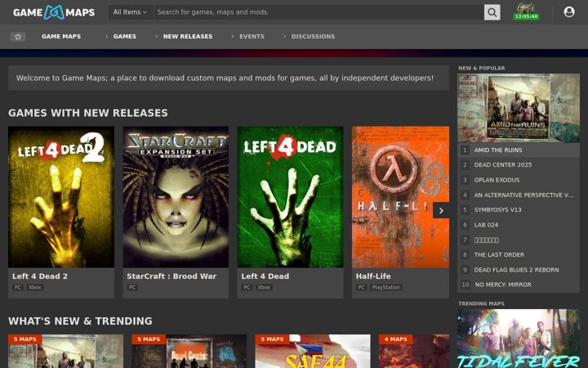Click the Trending Maps sidebar heading

click(x=481, y=303)
